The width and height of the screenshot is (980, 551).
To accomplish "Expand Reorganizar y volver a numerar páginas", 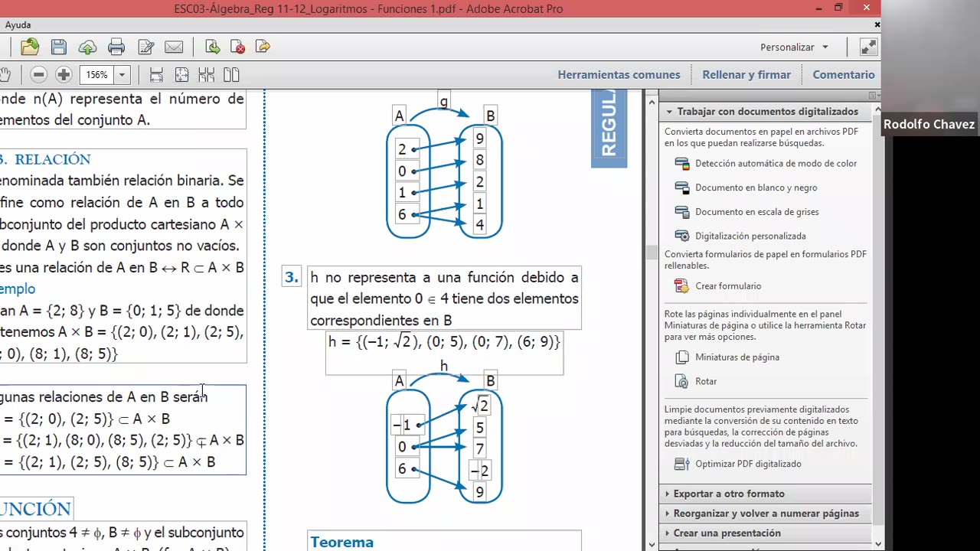I will tap(765, 514).
